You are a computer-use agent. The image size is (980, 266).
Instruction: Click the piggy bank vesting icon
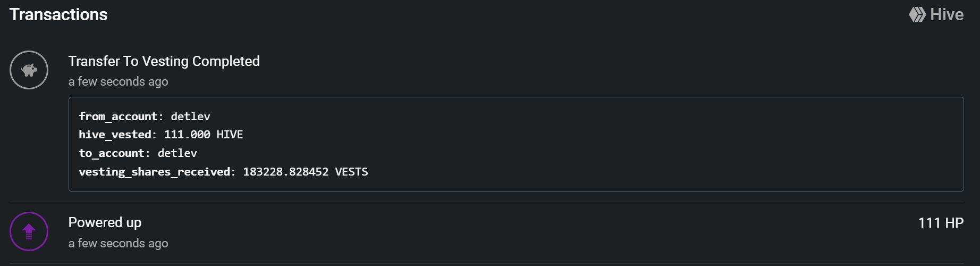(29, 70)
